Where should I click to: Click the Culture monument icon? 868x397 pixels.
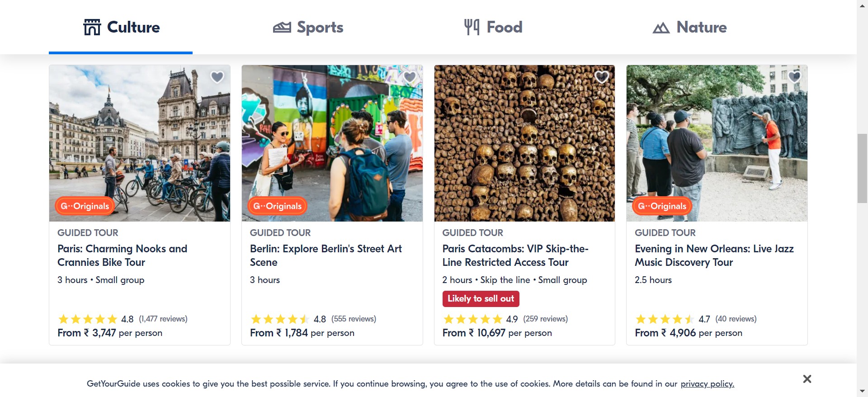(x=92, y=27)
